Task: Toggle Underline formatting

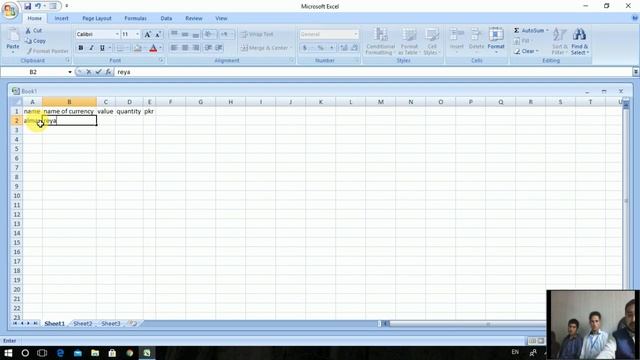Action: pos(102,48)
